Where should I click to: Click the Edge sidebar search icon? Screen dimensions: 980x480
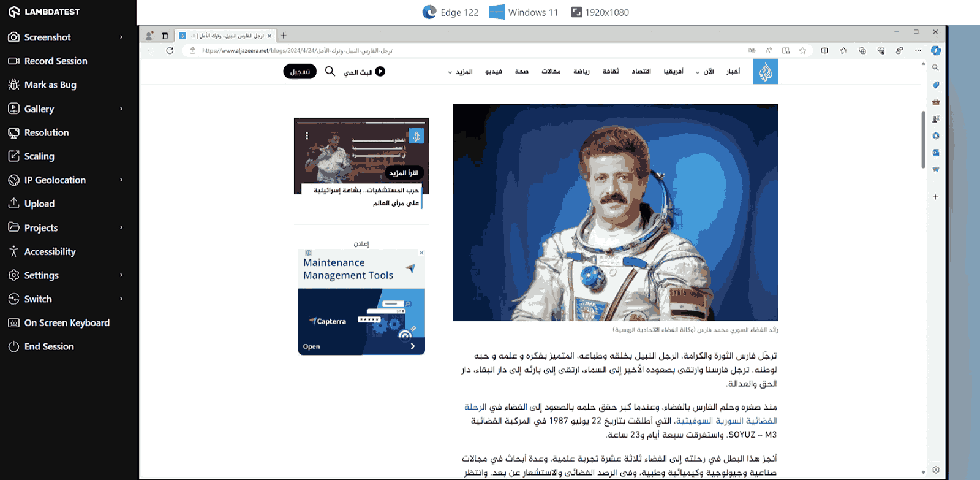[x=935, y=67]
